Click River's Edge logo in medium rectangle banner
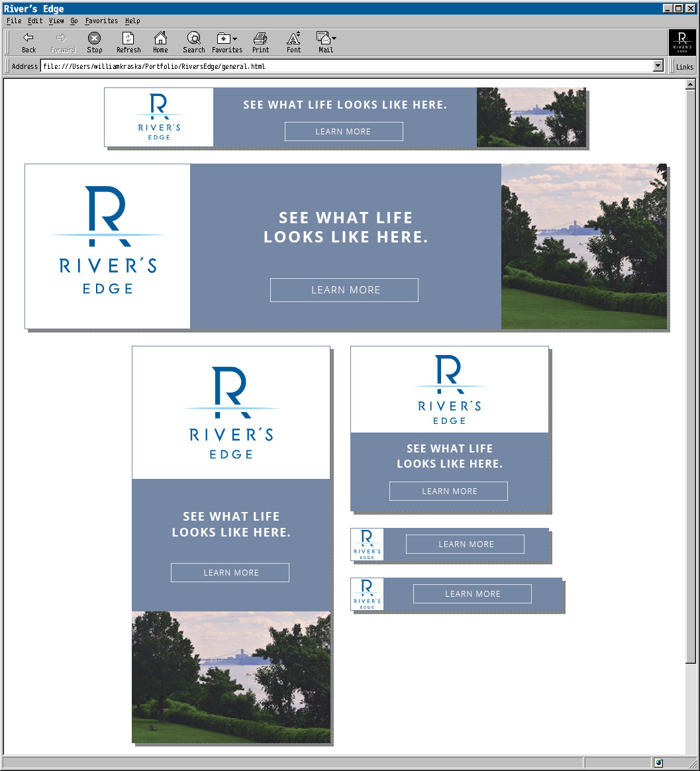The width and height of the screenshot is (700, 771). coord(449,389)
